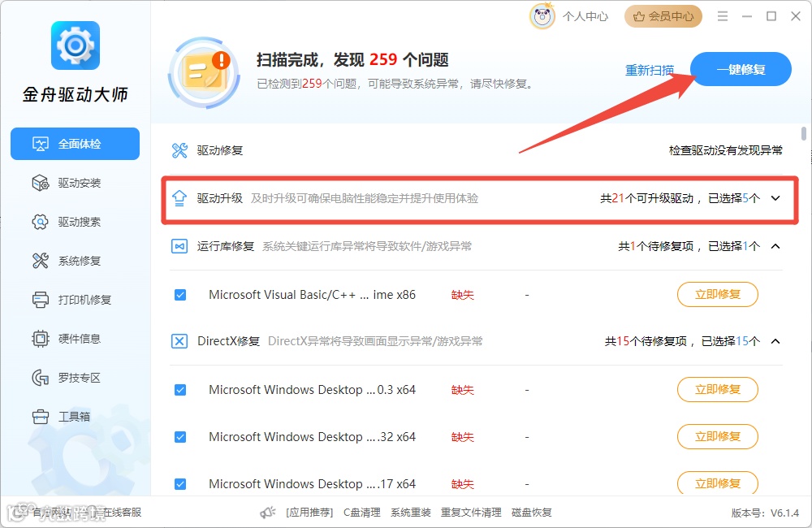Screen dimensions: 812x528
Task: Open the hamburger main menu
Action: [x=723, y=16]
